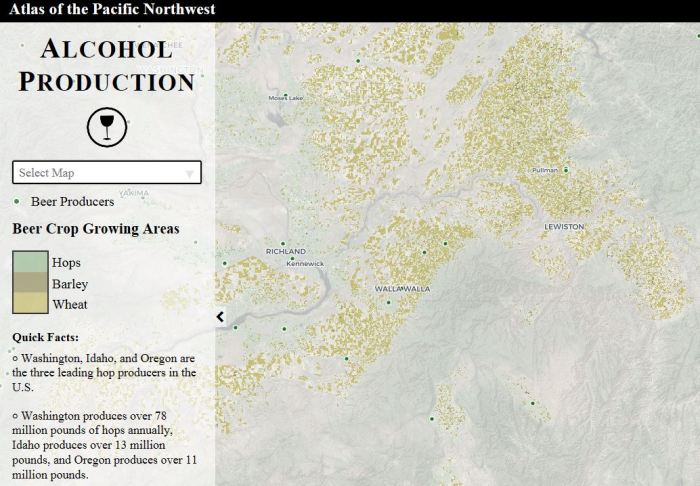
Task: Select the beer producer dot at Richland
Action: 284,244
